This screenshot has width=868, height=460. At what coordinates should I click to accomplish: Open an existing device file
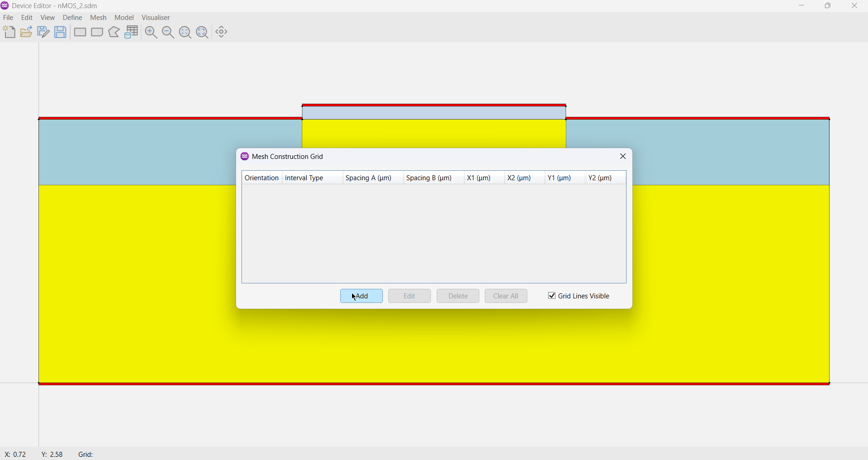[x=27, y=32]
